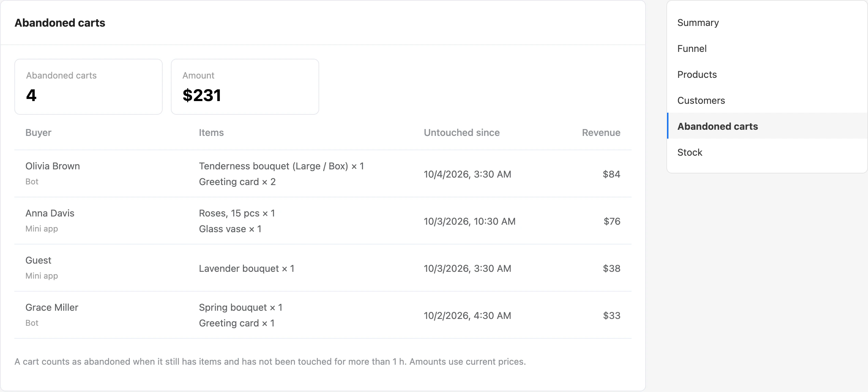Click the date 10/4/2026, 3:30 AM
868x392 pixels.
click(467, 174)
